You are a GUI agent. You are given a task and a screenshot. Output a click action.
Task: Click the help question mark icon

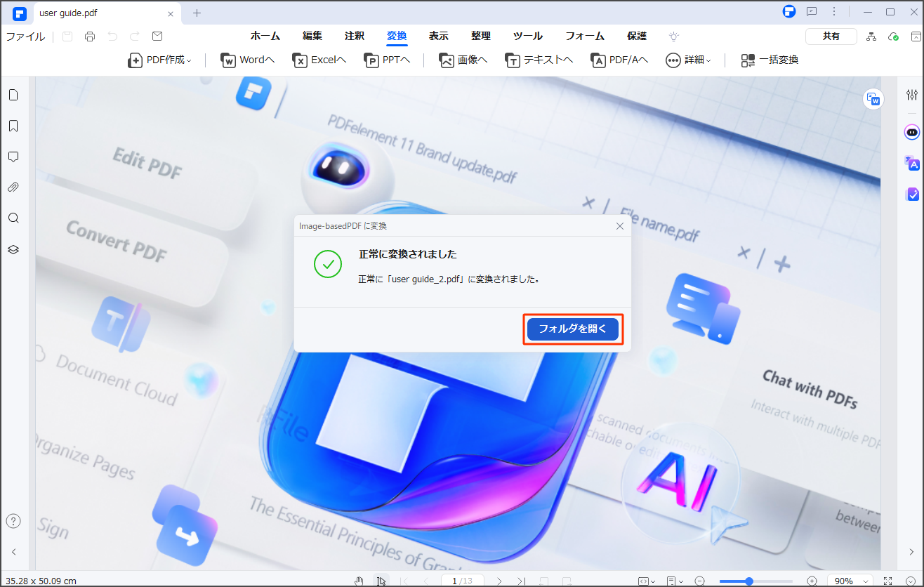13,521
